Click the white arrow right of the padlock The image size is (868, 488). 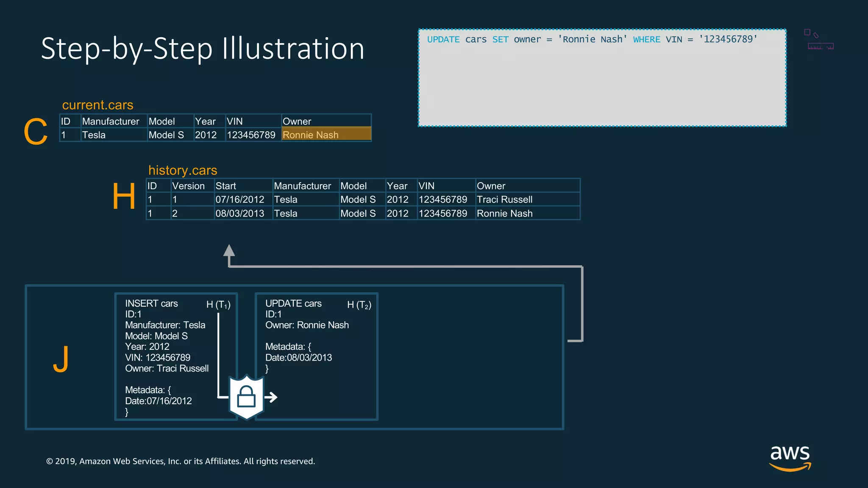click(271, 397)
